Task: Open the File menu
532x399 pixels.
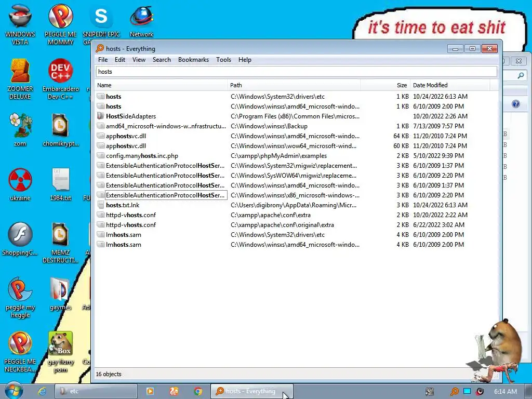Action: tap(103, 60)
